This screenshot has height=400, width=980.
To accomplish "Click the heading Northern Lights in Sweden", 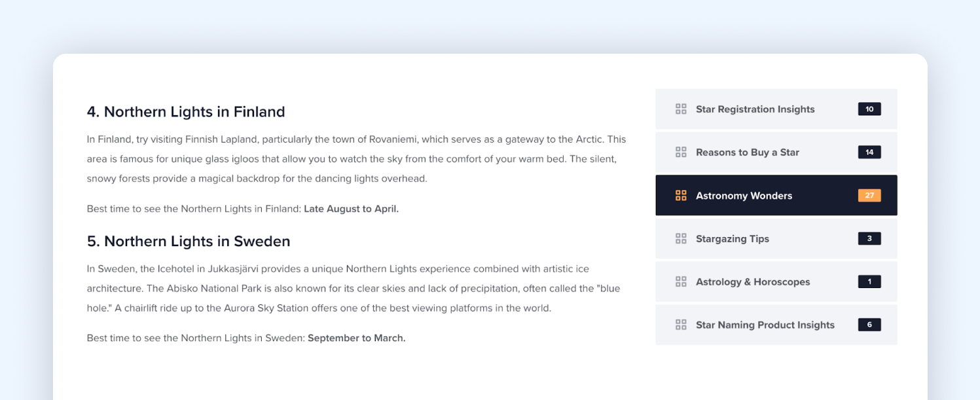I will (x=189, y=241).
